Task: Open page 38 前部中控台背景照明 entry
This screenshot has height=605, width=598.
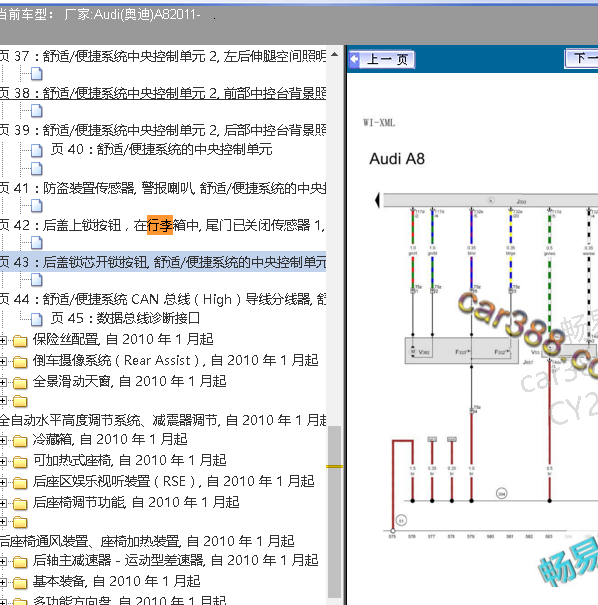Action: tap(163, 93)
